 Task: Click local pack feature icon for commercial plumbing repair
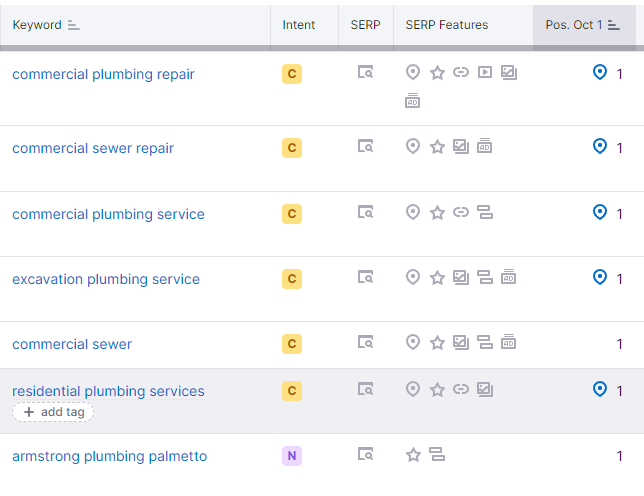coord(413,72)
